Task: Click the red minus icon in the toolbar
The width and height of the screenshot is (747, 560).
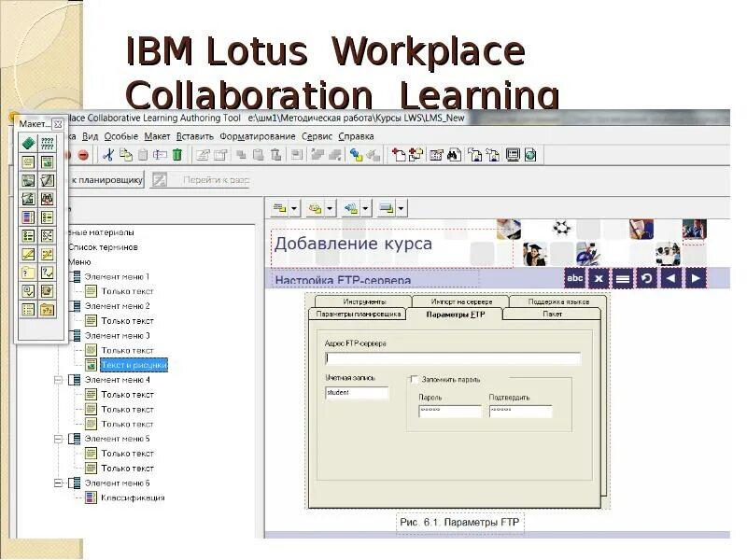Action: (x=83, y=155)
